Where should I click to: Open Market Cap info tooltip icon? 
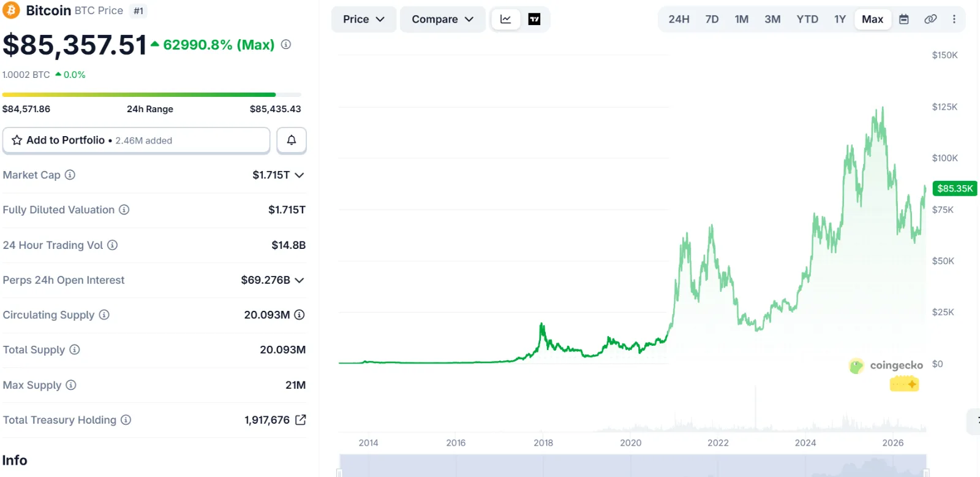click(x=70, y=175)
